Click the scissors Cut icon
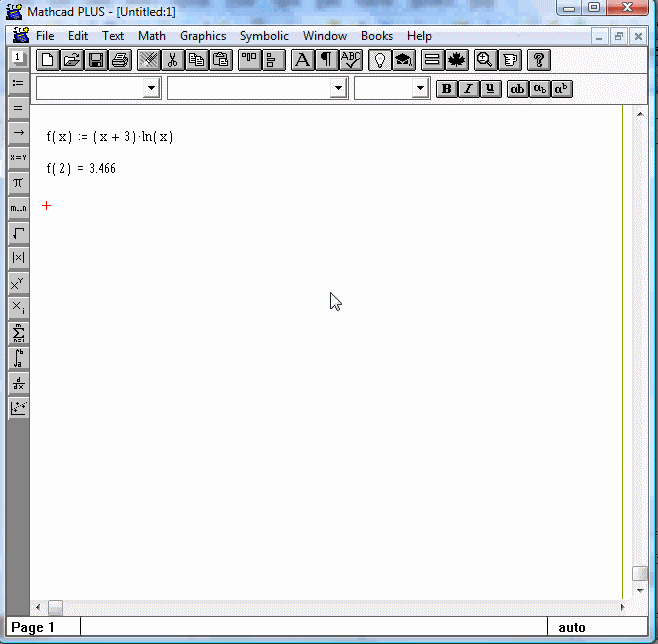 click(x=173, y=60)
